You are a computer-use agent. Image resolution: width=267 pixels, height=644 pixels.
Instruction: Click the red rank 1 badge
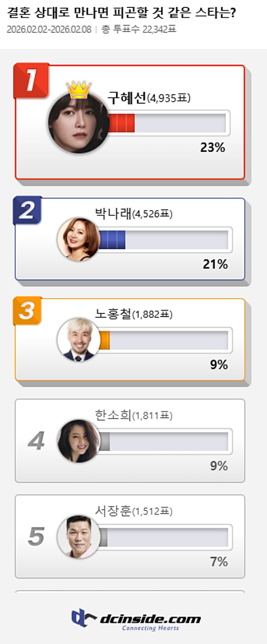tap(31, 80)
